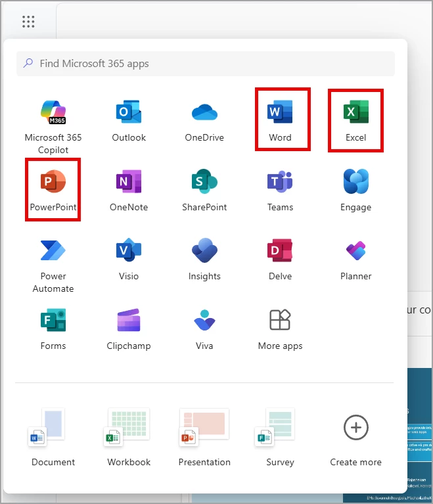This screenshot has height=504, width=433.
Task: Click the Find Microsoft 365 apps search box
Action: coord(206,64)
